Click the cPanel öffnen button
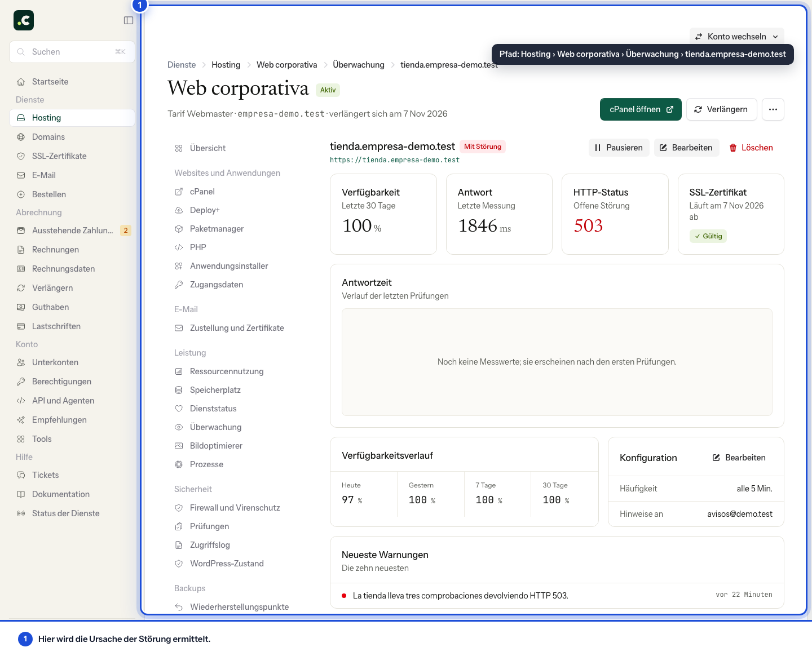Image resolution: width=812 pixels, height=656 pixels. [x=641, y=109]
